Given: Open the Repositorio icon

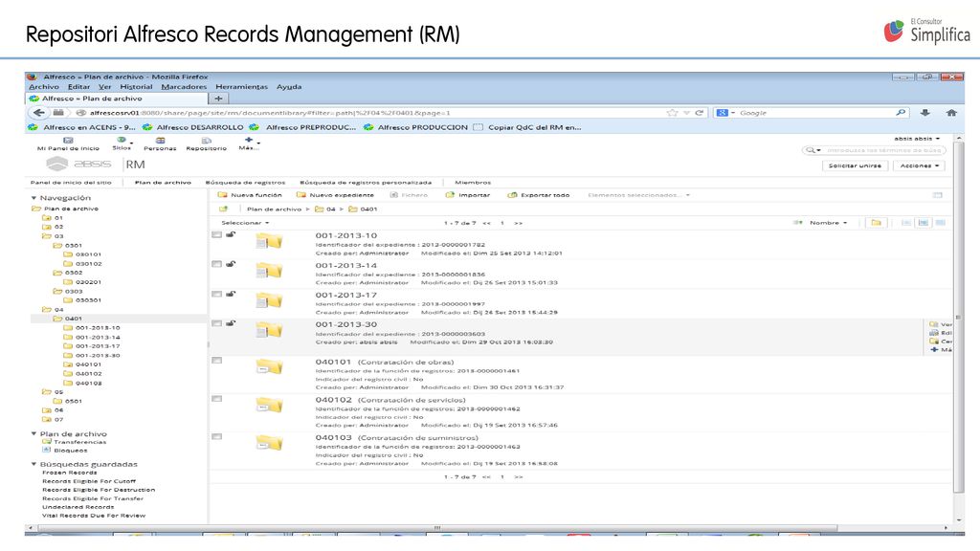Looking at the screenshot, I should point(207,141).
